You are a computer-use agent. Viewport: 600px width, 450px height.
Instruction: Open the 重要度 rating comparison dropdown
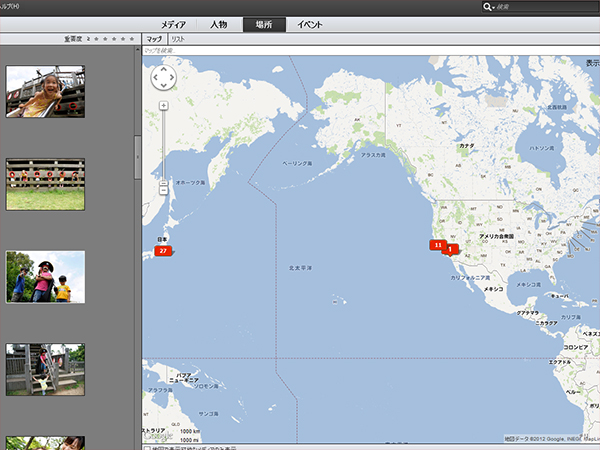coord(88,39)
